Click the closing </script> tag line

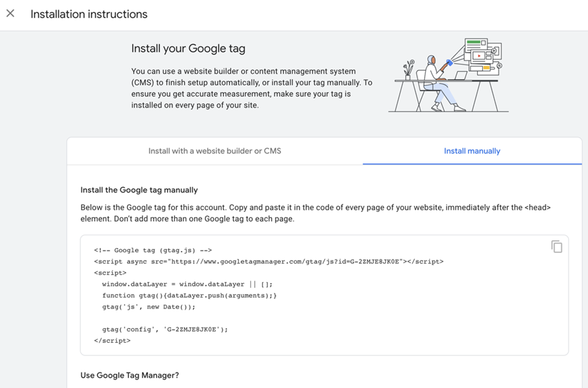pyautogui.click(x=112, y=340)
